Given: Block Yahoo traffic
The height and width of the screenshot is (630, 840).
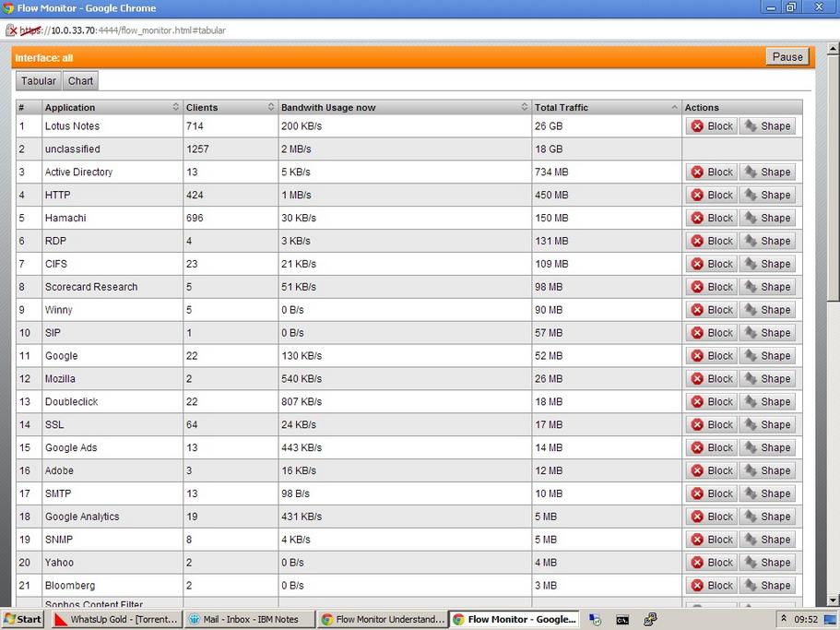Looking at the screenshot, I should pyautogui.click(x=712, y=563).
